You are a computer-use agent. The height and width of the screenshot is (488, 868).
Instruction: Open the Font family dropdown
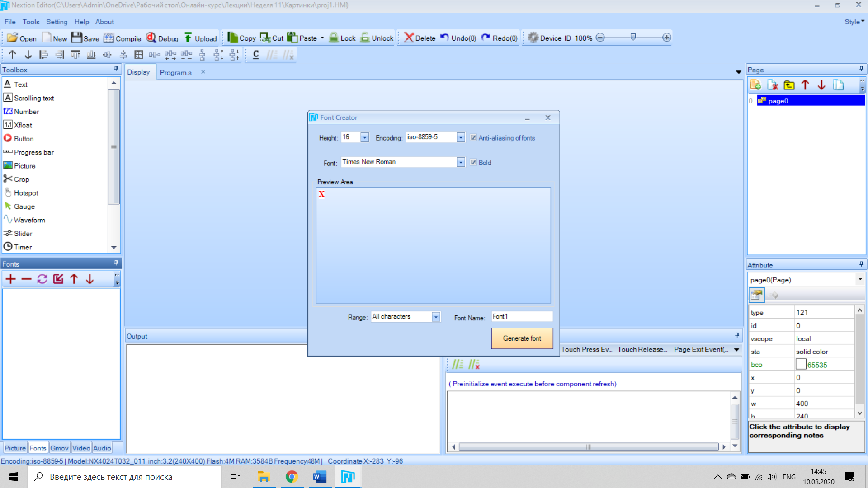click(x=460, y=162)
